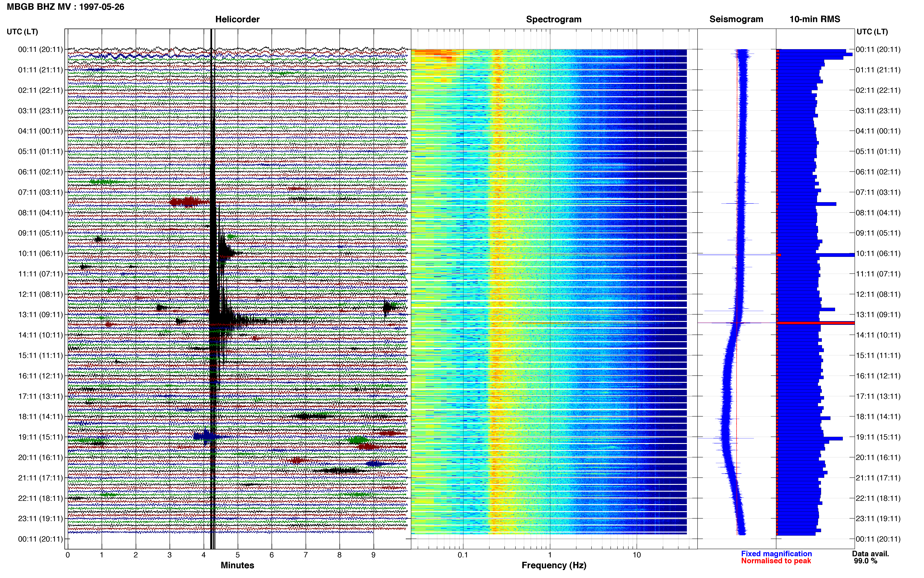Click the 10:11 (06:11) label beside the RMS panel
The width and height of the screenshot is (924, 578).
(x=878, y=253)
